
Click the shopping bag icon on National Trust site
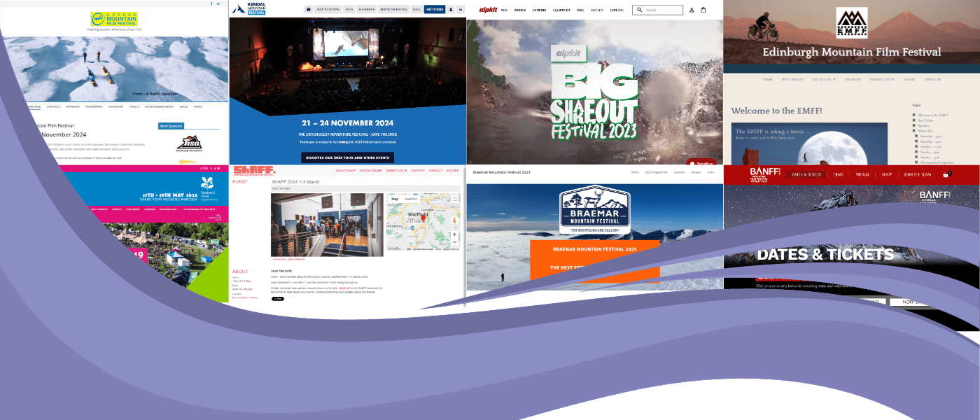(218, 218)
